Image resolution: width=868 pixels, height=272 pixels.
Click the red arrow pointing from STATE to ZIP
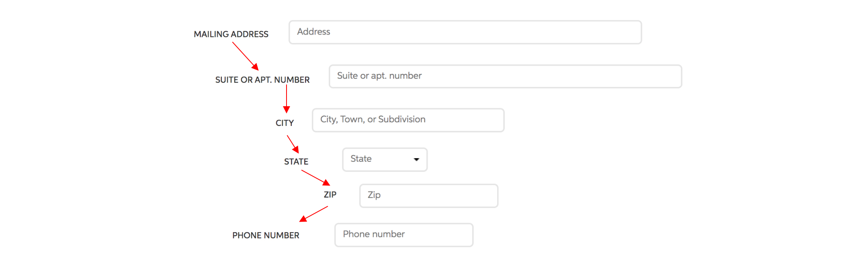click(316, 177)
